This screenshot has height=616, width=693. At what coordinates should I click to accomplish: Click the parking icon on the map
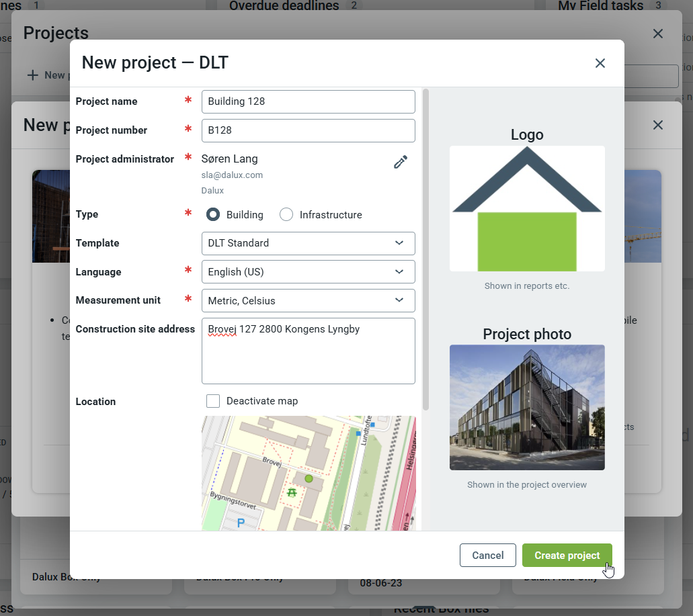click(x=241, y=522)
